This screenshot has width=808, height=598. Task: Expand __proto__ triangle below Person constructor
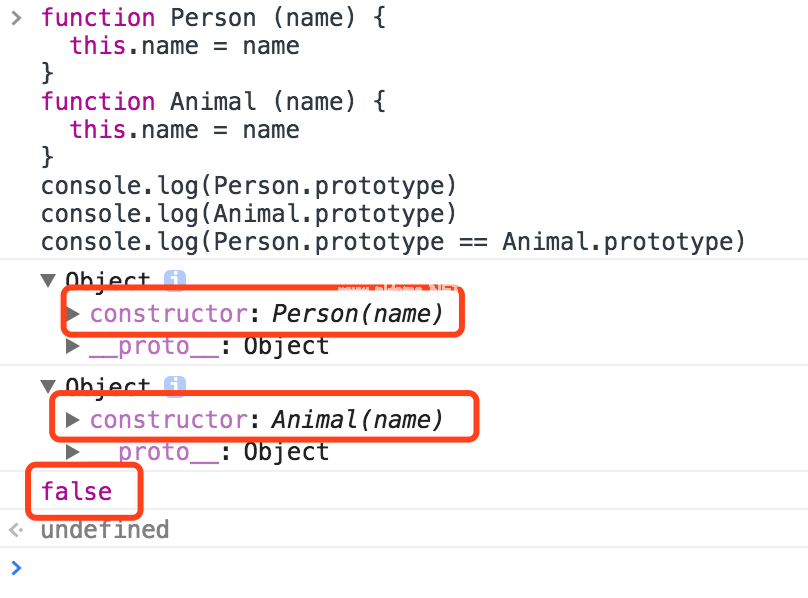point(73,346)
